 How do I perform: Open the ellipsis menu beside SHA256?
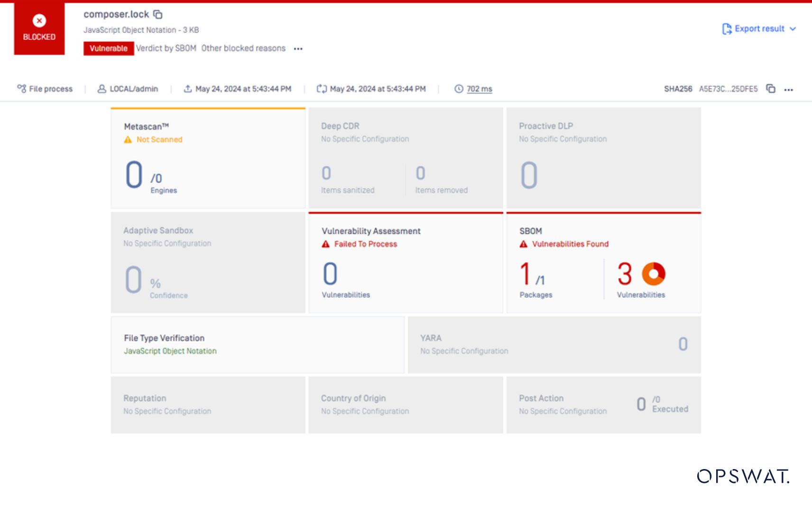point(788,90)
